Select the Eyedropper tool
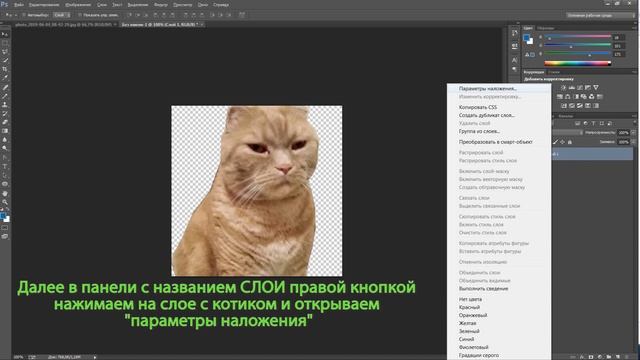The width and height of the screenshot is (640, 360). [5, 78]
